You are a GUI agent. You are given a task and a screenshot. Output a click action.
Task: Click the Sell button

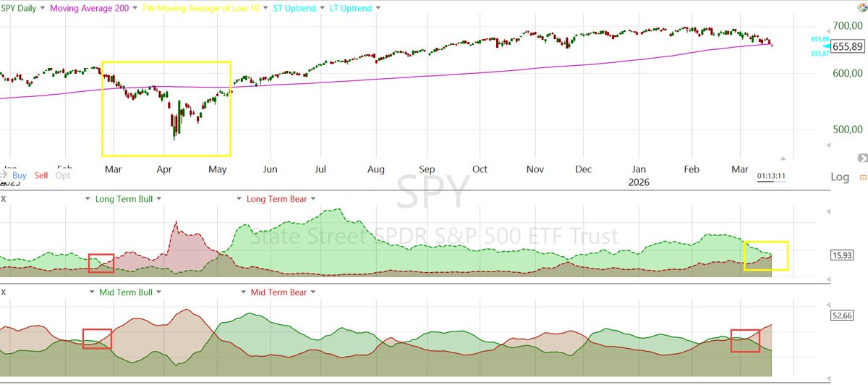(41, 176)
